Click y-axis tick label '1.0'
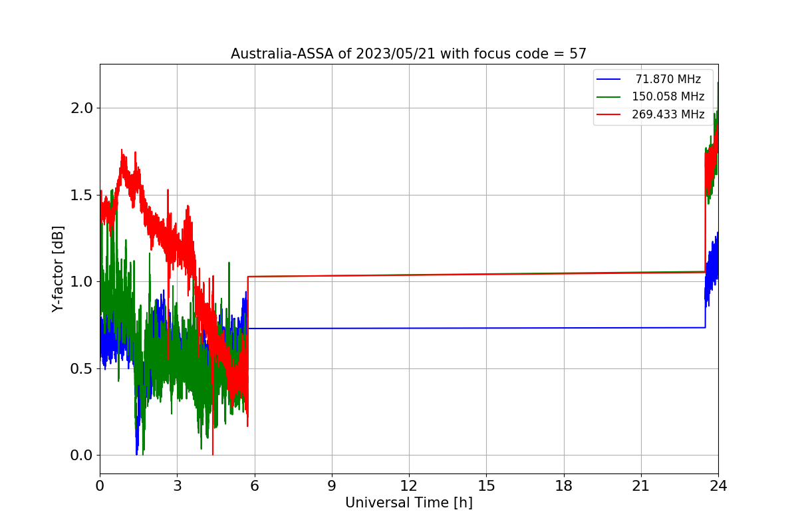 point(82,282)
